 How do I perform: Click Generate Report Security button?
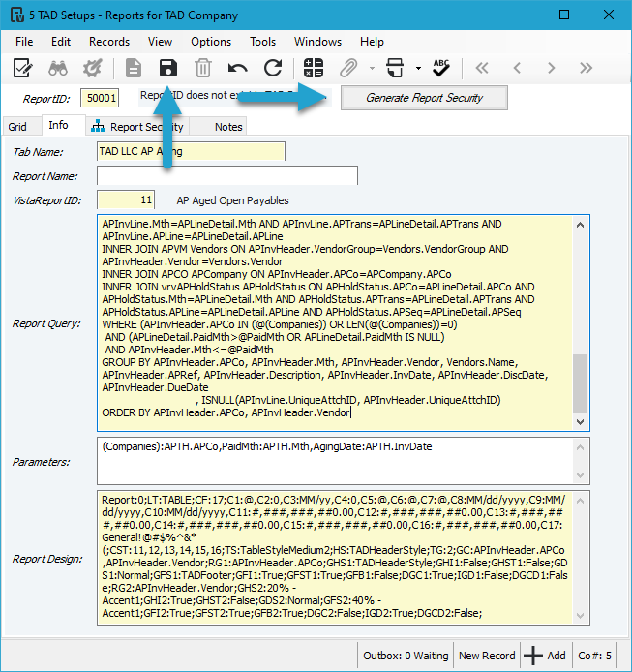coord(424,98)
